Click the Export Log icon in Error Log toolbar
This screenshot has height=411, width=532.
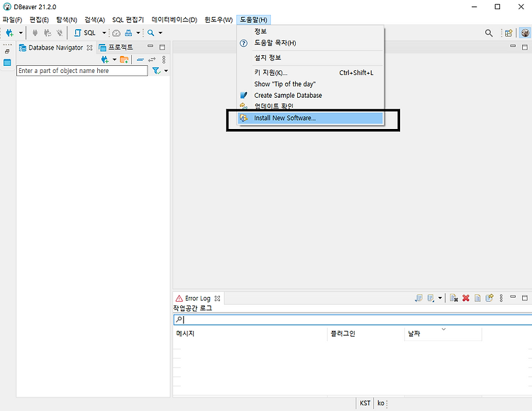[x=419, y=298]
